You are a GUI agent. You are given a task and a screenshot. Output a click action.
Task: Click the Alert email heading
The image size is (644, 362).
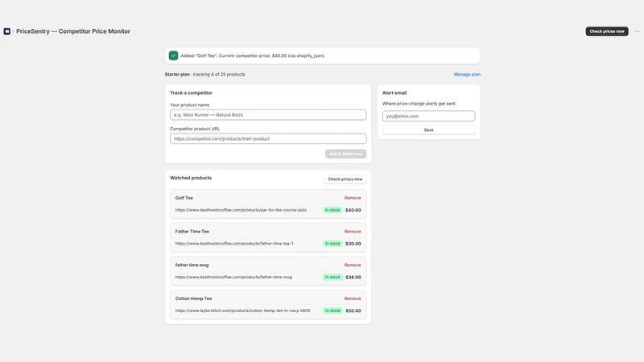tap(394, 93)
